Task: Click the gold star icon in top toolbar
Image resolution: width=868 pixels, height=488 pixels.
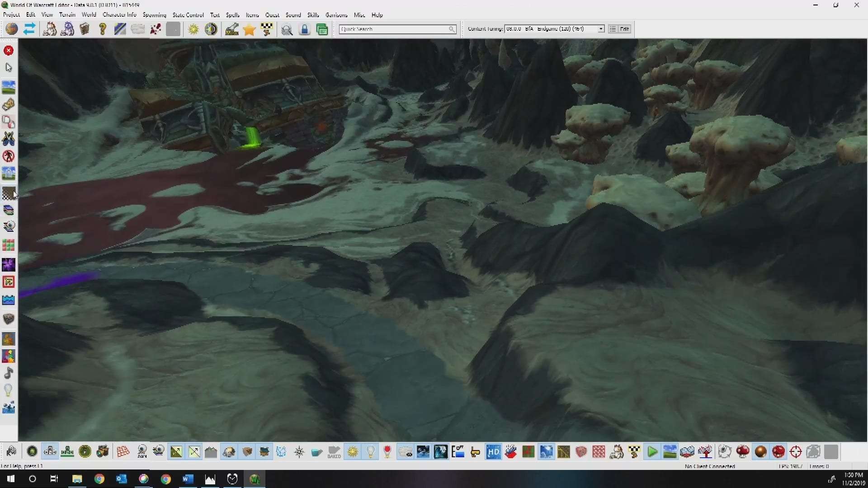Action: click(x=249, y=29)
